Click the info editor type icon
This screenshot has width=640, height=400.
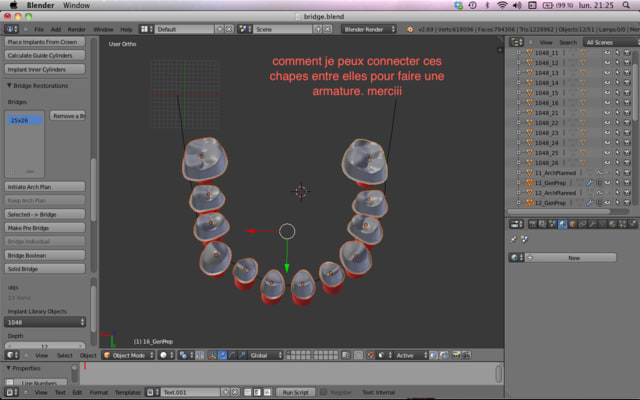pos(14,29)
